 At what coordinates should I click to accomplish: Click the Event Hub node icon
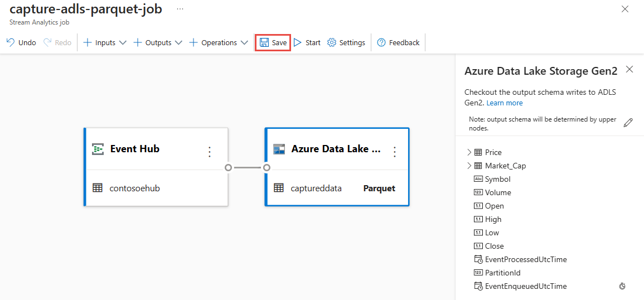tap(98, 149)
